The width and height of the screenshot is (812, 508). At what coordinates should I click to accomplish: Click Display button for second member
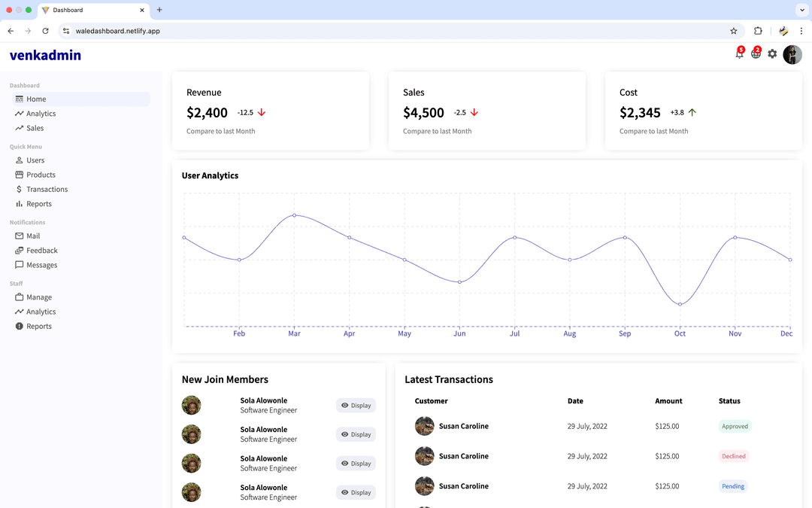pos(356,434)
